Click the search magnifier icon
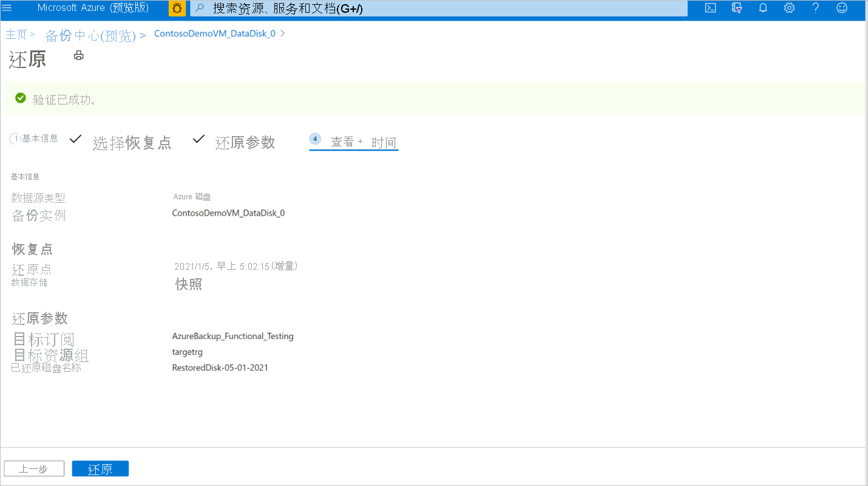Viewport: 868px width, 486px height. (200, 8)
